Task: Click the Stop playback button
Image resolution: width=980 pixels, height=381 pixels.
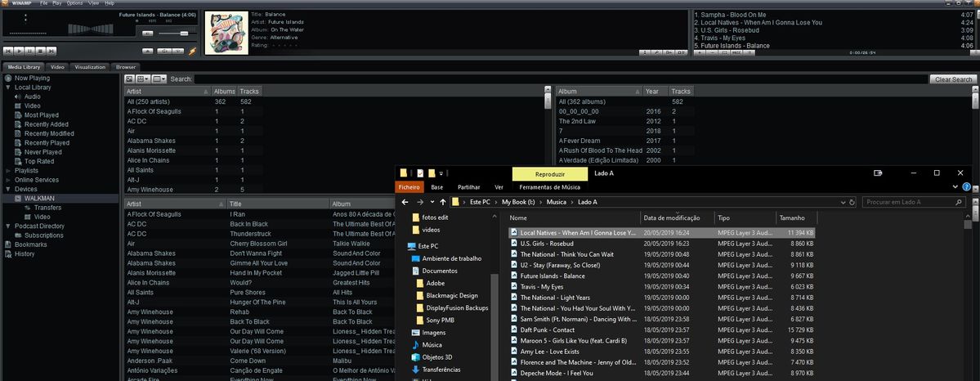Action: tap(42, 51)
